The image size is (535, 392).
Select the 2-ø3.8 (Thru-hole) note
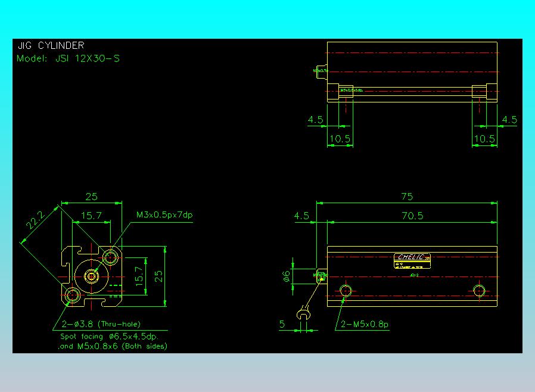pyautogui.click(x=101, y=323)
